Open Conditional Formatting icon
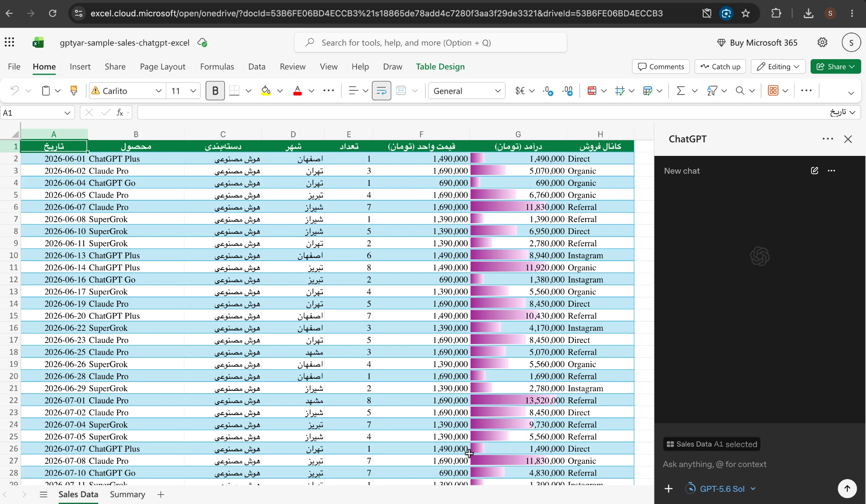Screen dimensions: 866x504 coord(592,91)
